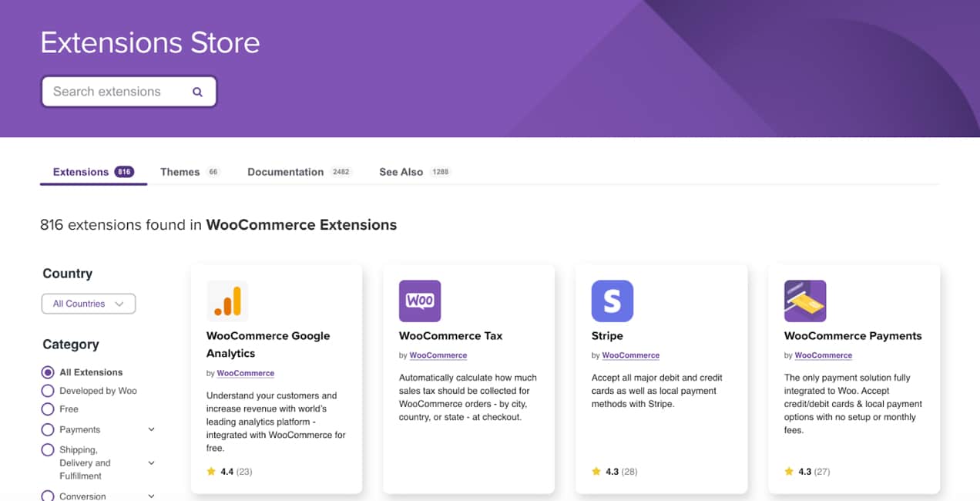Click the Country filter heading
980x501 pixels.
click(x=68, y=274)
